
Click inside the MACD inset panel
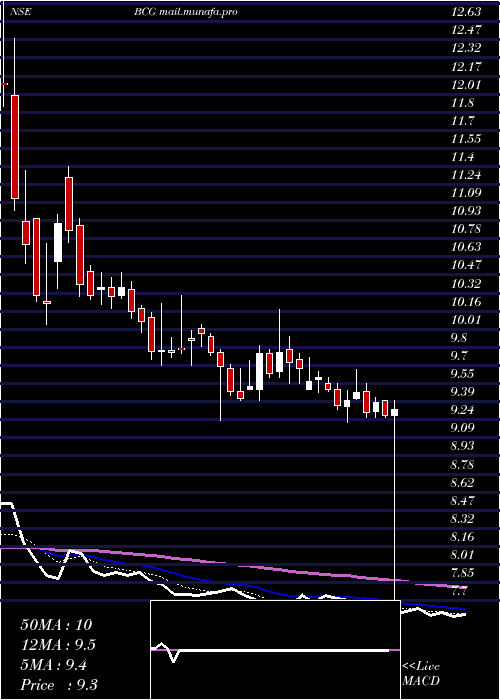pyautogui.click(x=275, y=650)
